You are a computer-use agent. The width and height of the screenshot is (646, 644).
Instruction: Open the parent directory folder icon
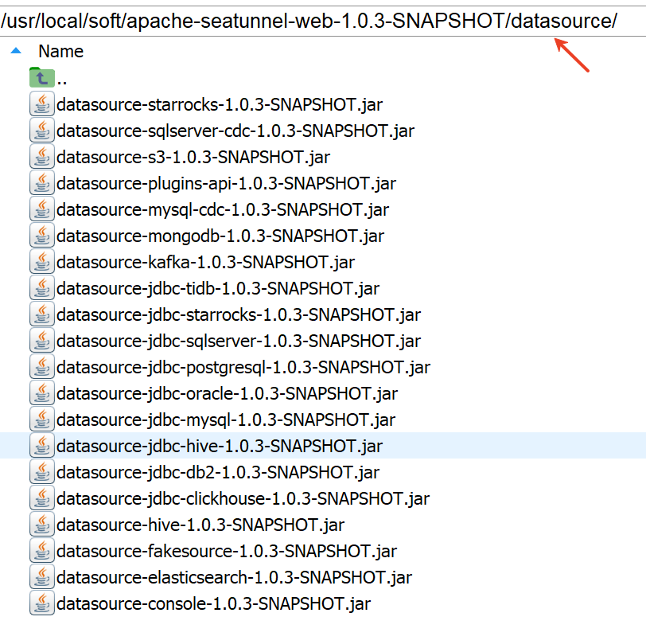click(42, 77)
